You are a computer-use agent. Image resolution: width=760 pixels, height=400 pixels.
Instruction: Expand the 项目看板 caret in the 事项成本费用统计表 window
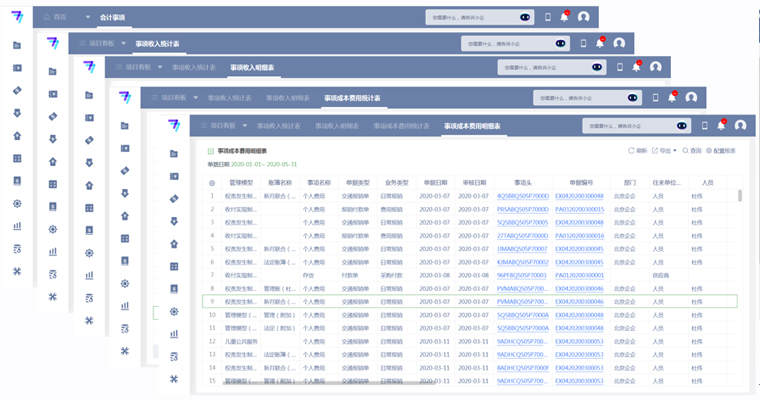pyautogui.click(x=195, y=97)
